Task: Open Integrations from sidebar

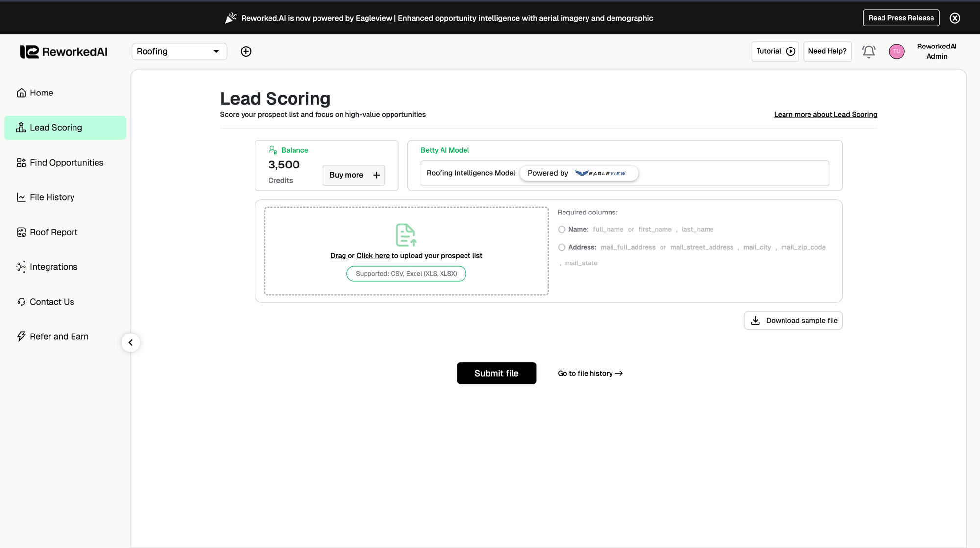Action: (x=53, y=267)
